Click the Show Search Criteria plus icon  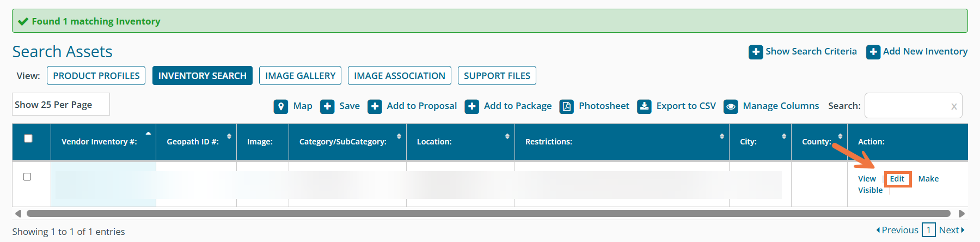pyautogui.click(x=756, y=52)
